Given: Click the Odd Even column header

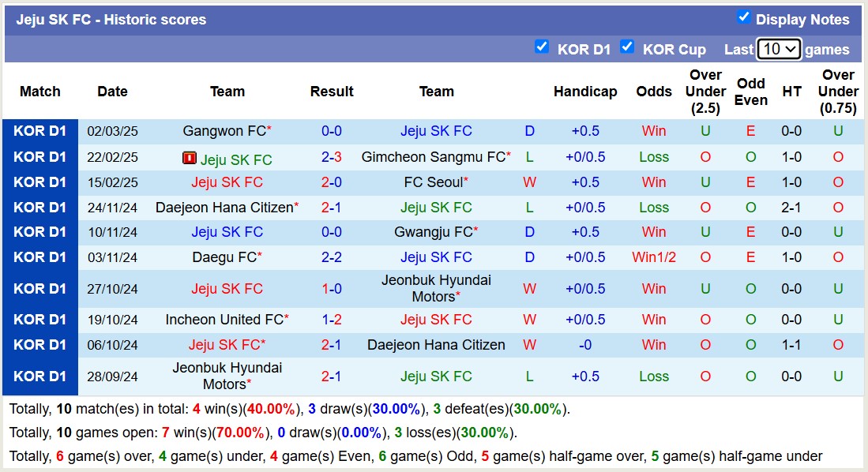Looking at the screenshot, I should tap(750, 92).
